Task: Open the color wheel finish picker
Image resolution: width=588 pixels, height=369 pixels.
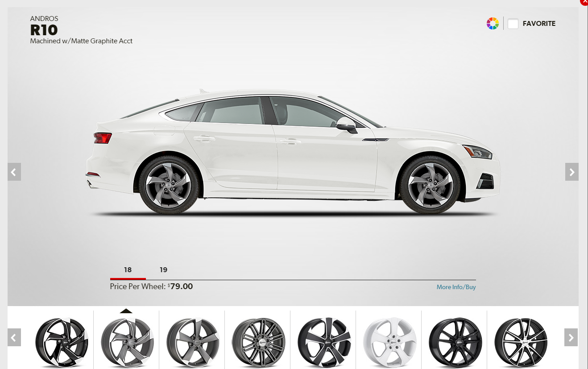Action: [492, 23]
